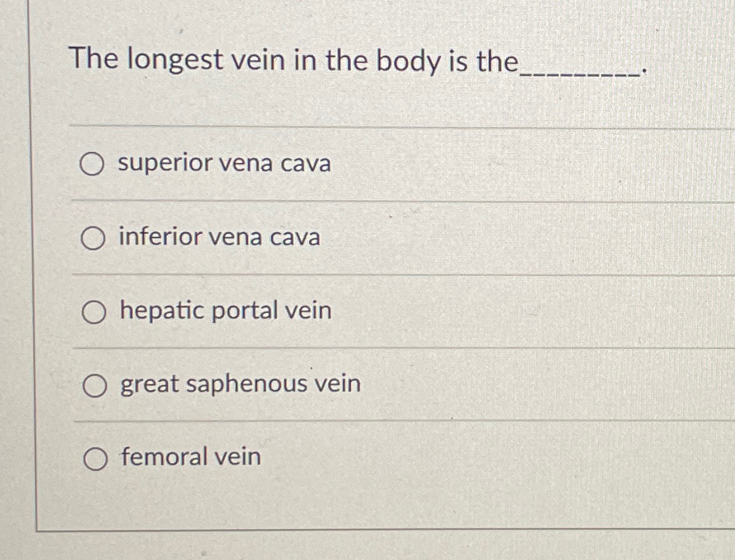The height and width of the screenshot is (560, 735).
Task: Select the superior vena cava radio button
Action: [x=91, y=164]
